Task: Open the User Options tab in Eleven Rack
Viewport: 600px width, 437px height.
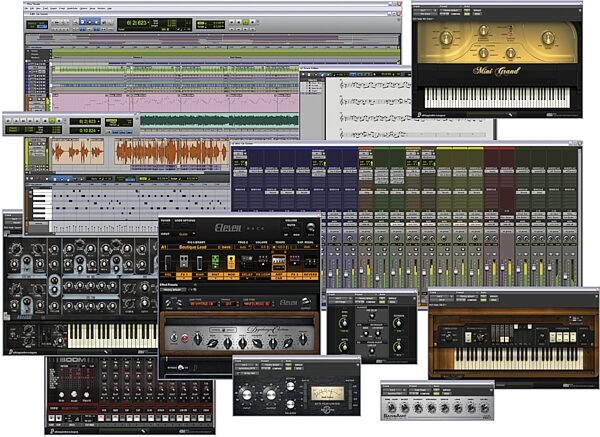Action: pos(185,221)
